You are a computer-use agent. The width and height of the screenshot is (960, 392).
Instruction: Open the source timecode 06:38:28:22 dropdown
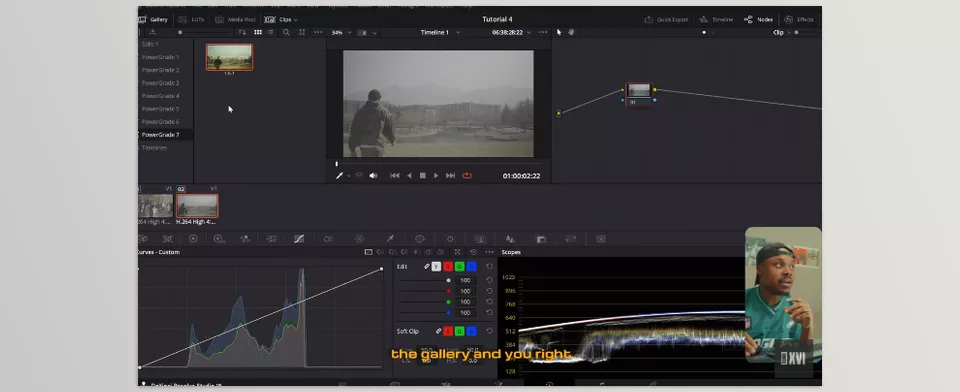pyautogui.click(x=512, y=32)
